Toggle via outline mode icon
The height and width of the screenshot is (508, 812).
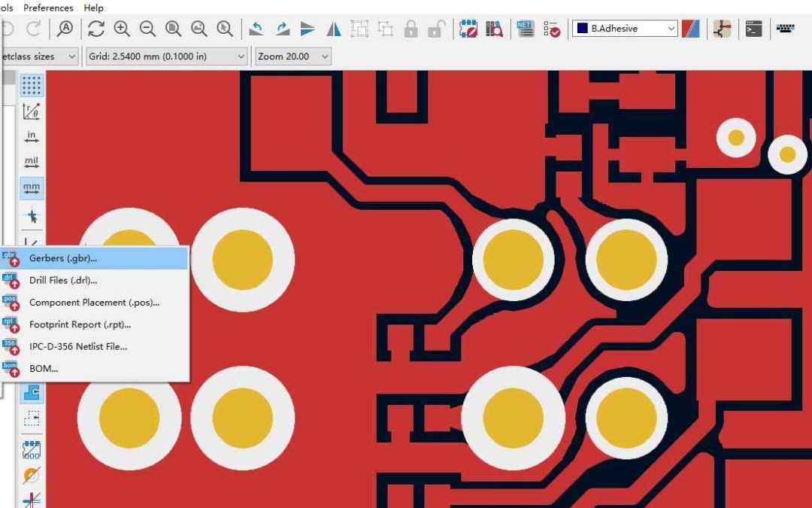pyautogui.click(x=32, y=475)
